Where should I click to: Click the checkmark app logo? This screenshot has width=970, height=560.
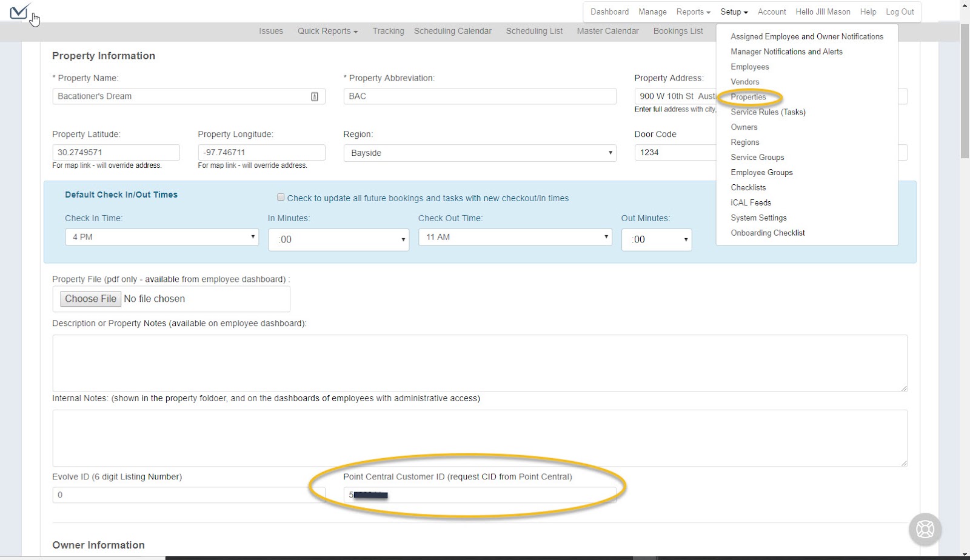[x=19, y=12]
